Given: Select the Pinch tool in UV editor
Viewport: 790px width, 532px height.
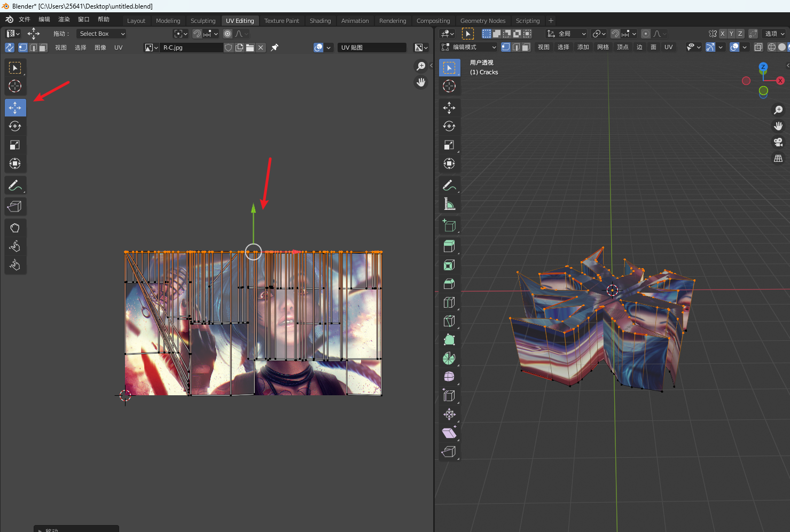Looking at the screenshot, I should (15, 265).
